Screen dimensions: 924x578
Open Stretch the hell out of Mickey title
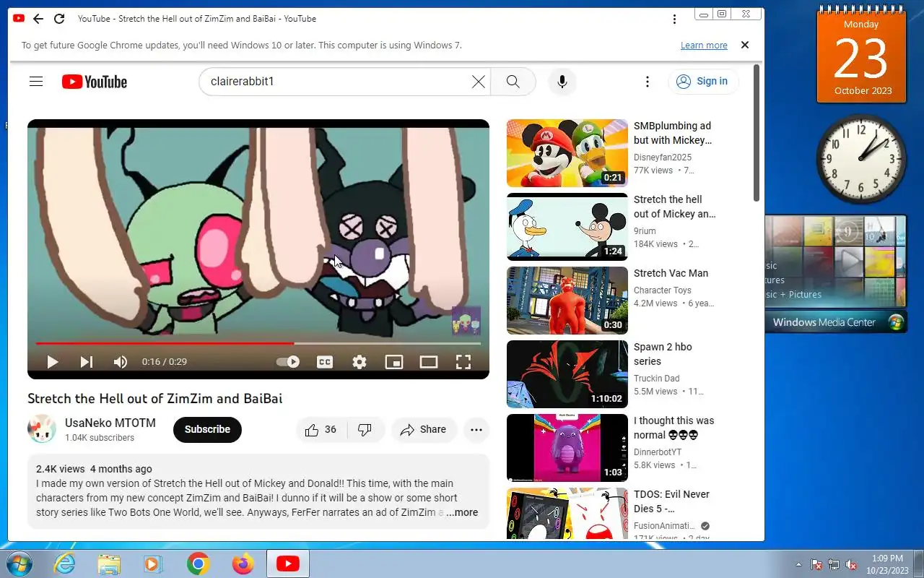(675, 207)
